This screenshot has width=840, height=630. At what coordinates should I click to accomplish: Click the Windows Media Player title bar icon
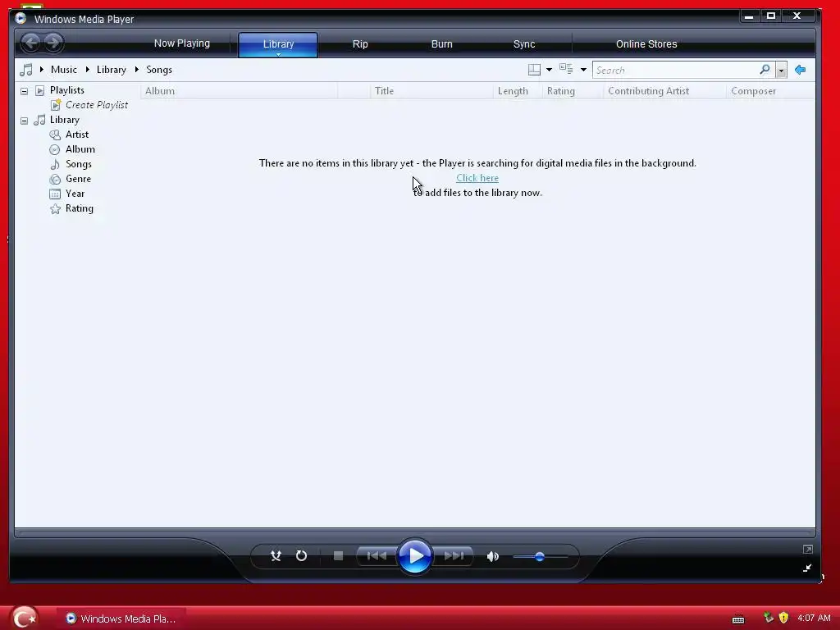pos(21,19)
